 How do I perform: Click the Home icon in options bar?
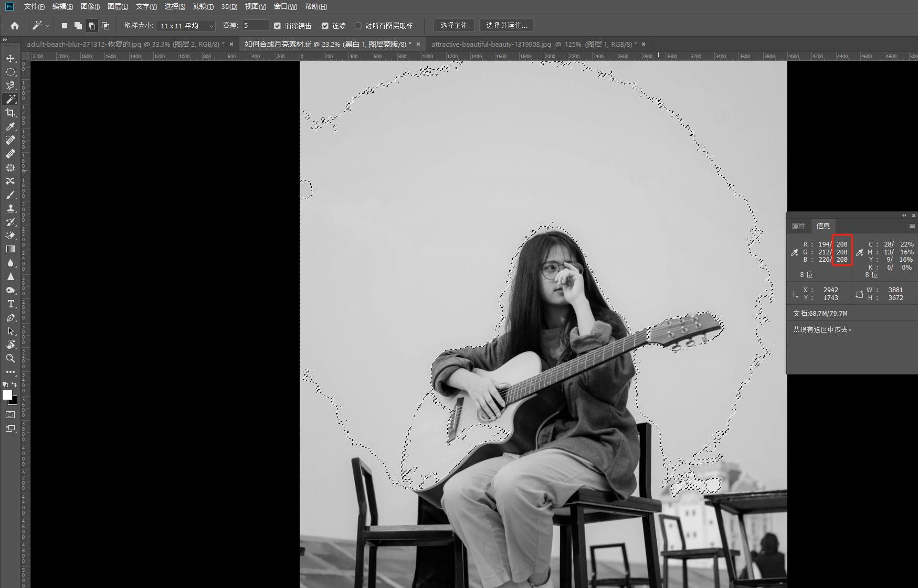click(15, 26)
